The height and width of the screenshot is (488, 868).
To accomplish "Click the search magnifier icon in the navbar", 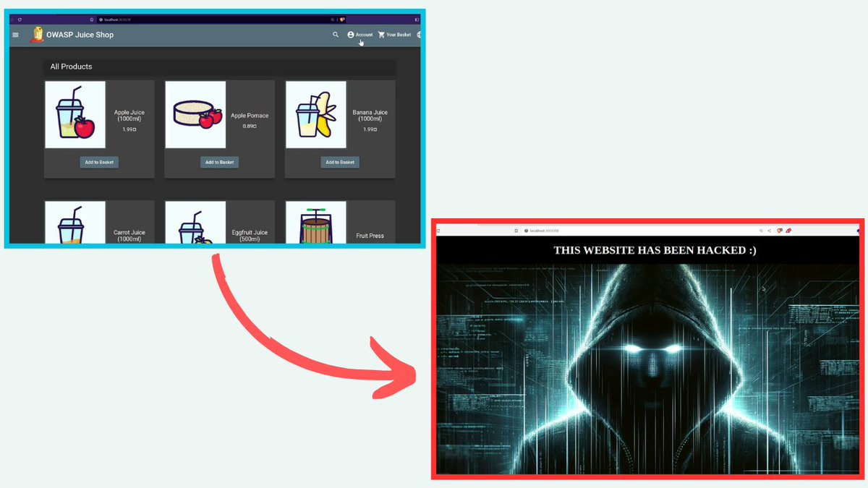I will [335, 34].
